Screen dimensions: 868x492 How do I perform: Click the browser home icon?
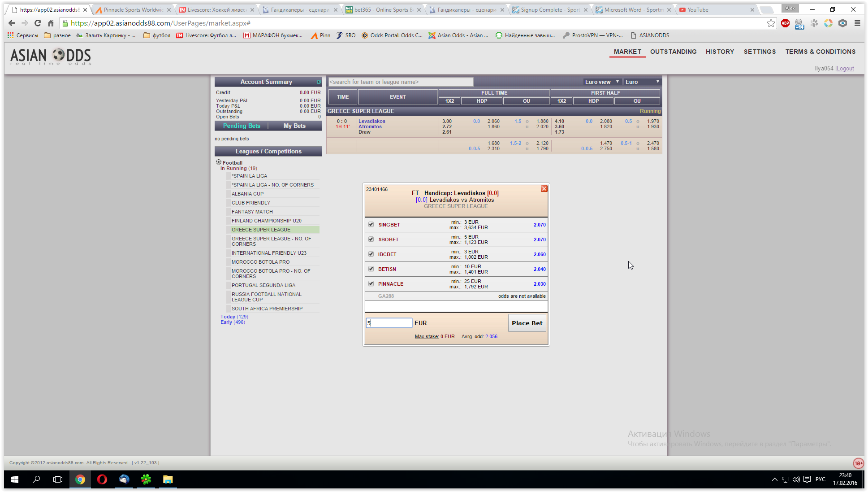point(51,23)
